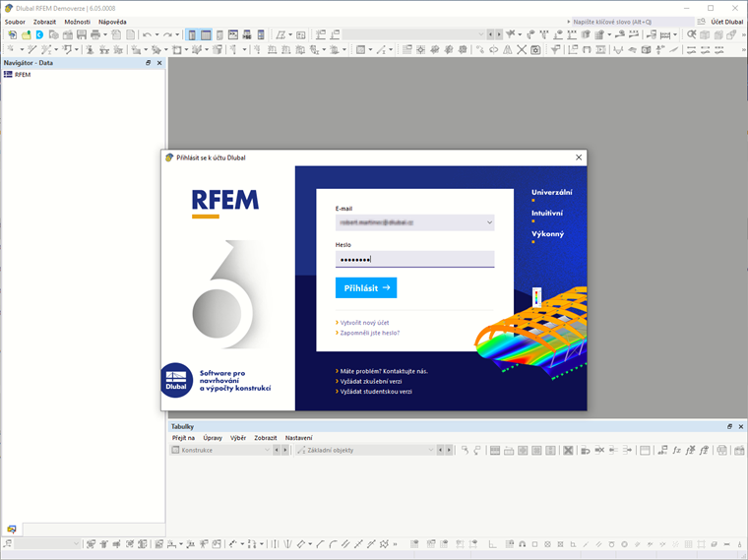Open the Možnosti menu

pos(78,22)
